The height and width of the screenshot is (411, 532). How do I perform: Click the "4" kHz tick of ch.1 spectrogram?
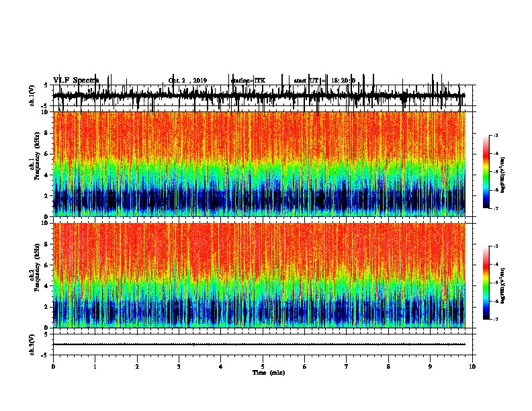[47, 175]
